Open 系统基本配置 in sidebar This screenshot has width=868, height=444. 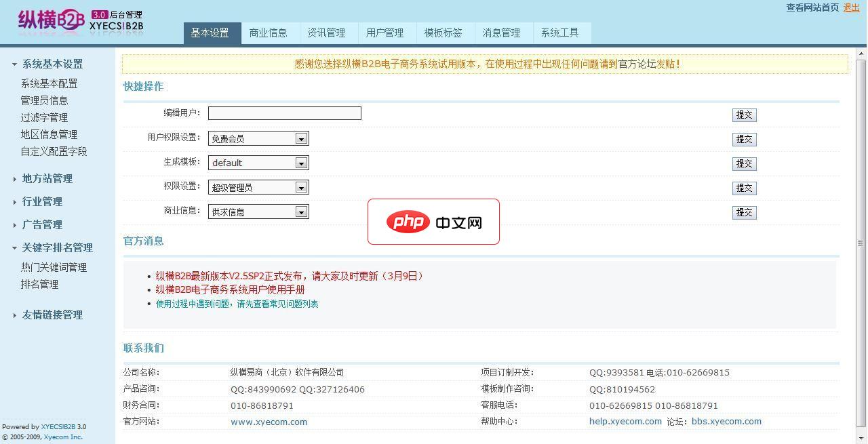pyautogui.click(x=49, y=83)
